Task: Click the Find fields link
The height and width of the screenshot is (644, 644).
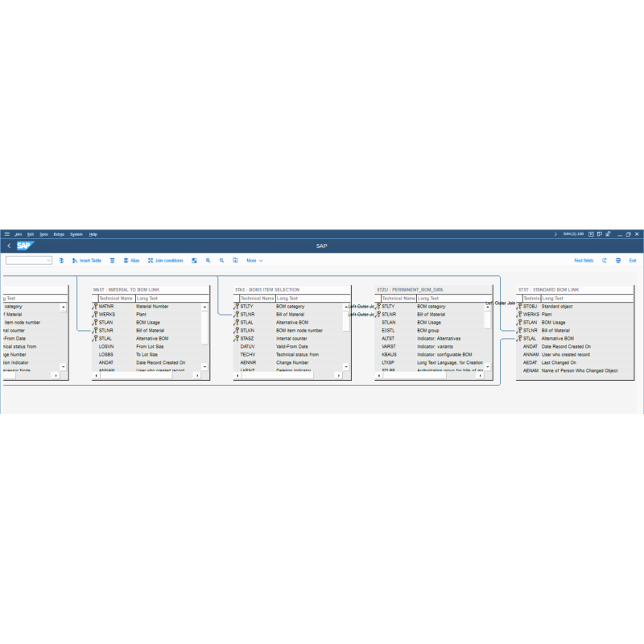Action: pyautogui.click(x=584, y=261)
